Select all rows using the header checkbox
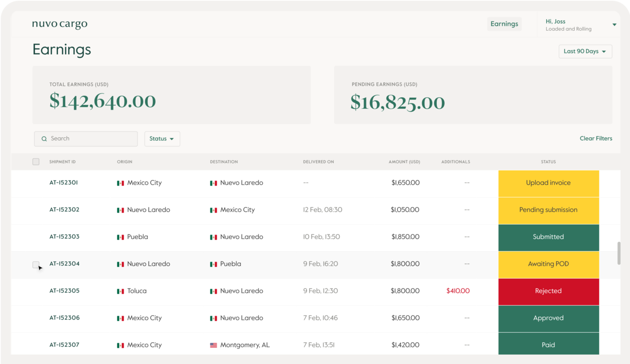630x364 pixels. [35, 161]
